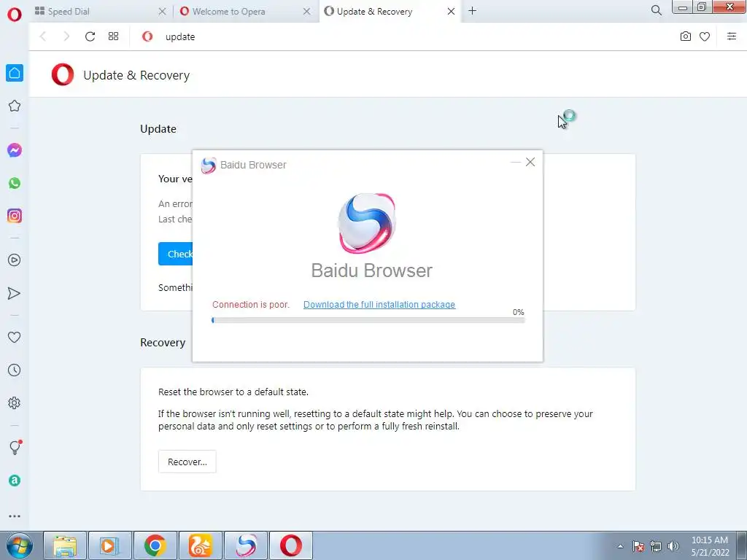Open Settings gear in sidebar

point(15,402)
